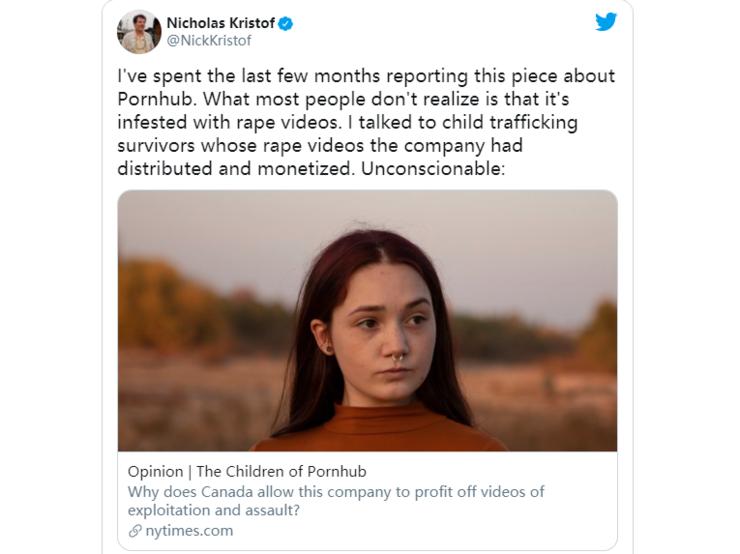Viewport: 740px width, 554px height.
Task: Click the orange sweater in the preview photo
Action: point(380,428)
